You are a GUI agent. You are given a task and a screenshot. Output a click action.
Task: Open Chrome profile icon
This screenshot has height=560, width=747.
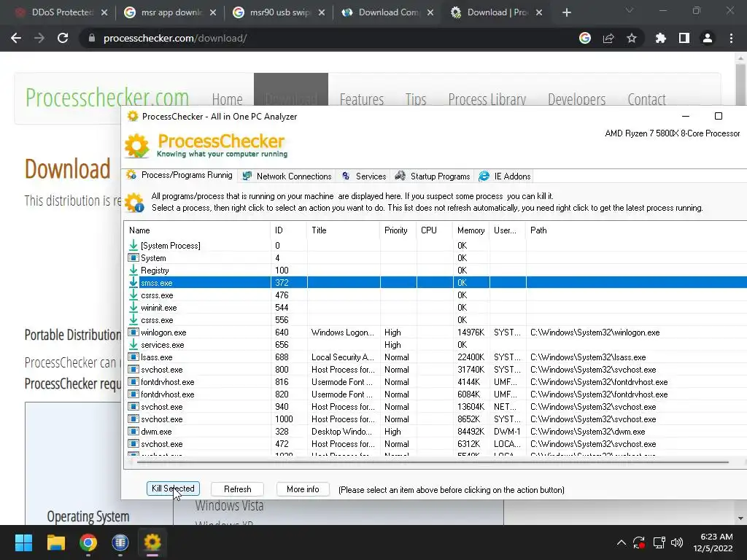pos(708,38)
